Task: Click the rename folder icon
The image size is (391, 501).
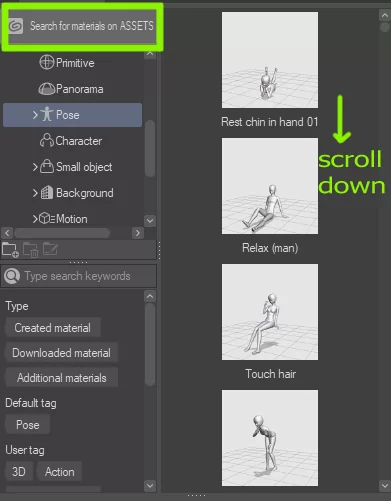Action: point(50,250)
